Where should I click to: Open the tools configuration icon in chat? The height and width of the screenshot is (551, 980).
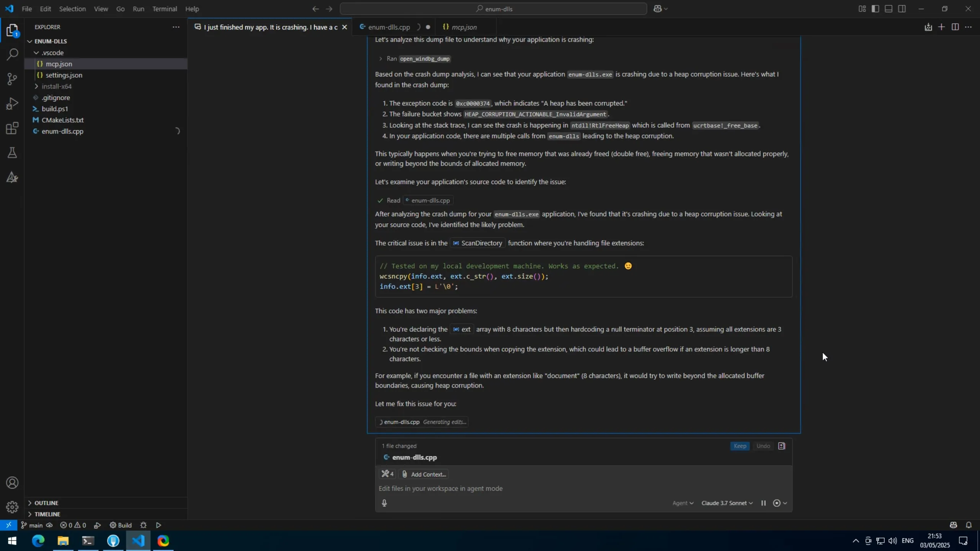click(x=387, y=474)
